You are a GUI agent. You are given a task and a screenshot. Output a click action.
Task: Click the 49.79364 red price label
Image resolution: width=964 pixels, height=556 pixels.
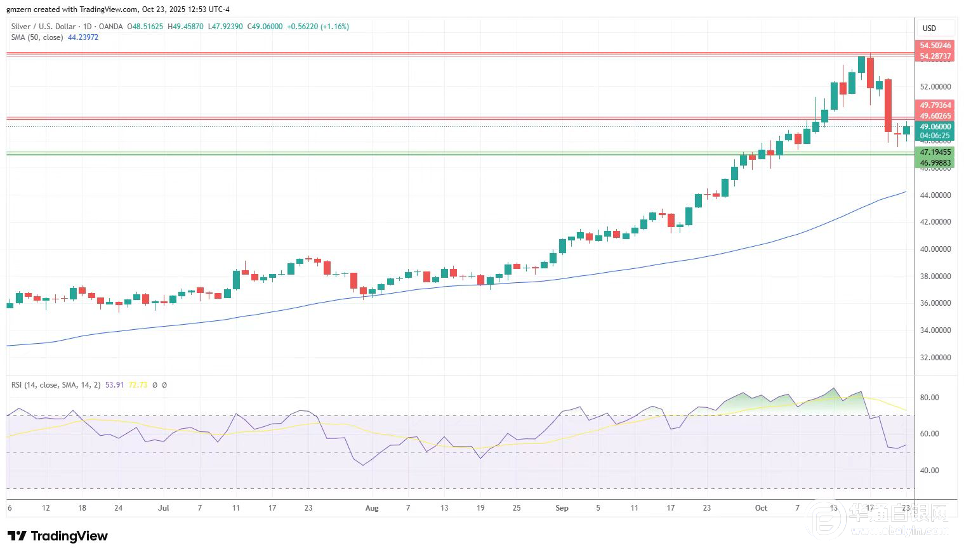pyautogui.click(x=935, y=105)
